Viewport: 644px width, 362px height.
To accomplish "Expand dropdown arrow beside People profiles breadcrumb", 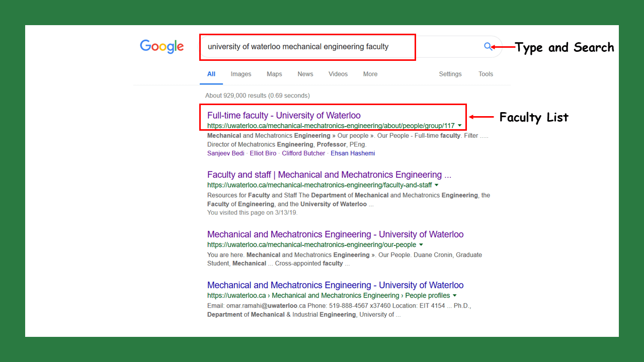I will click(455, 296).
